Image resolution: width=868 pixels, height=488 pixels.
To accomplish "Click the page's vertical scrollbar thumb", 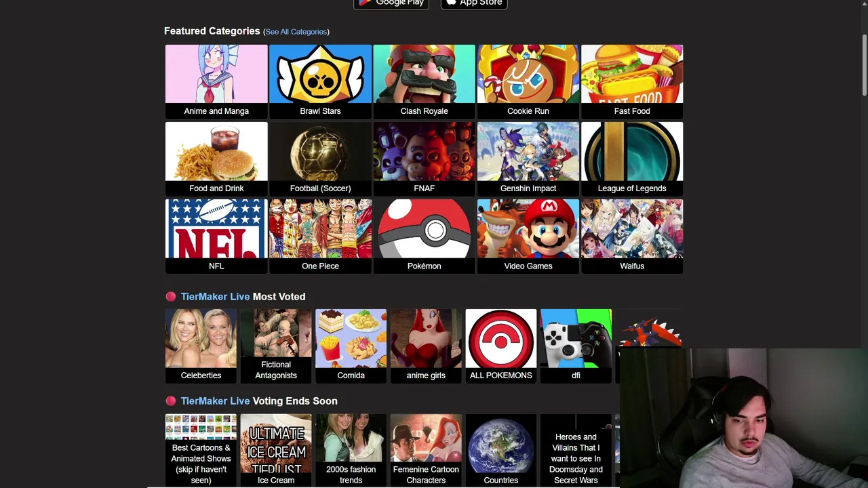I will pos(865,64).
